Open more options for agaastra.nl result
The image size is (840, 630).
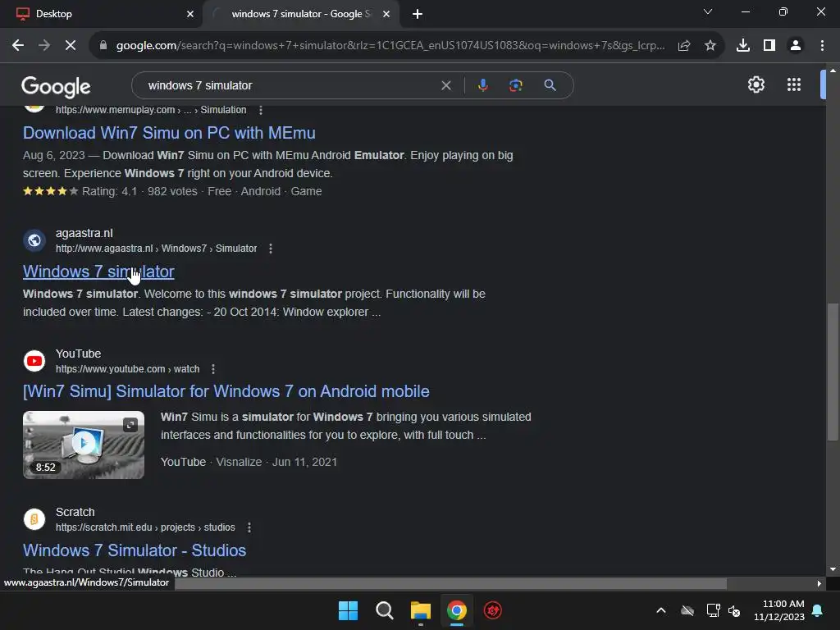tap(271, 249)
